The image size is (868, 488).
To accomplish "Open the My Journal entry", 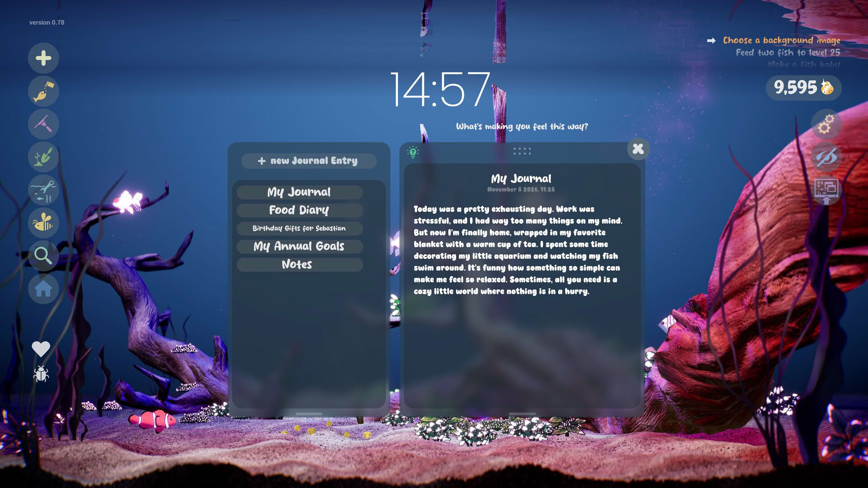I will pyautogui.click(x=299, y=192).
